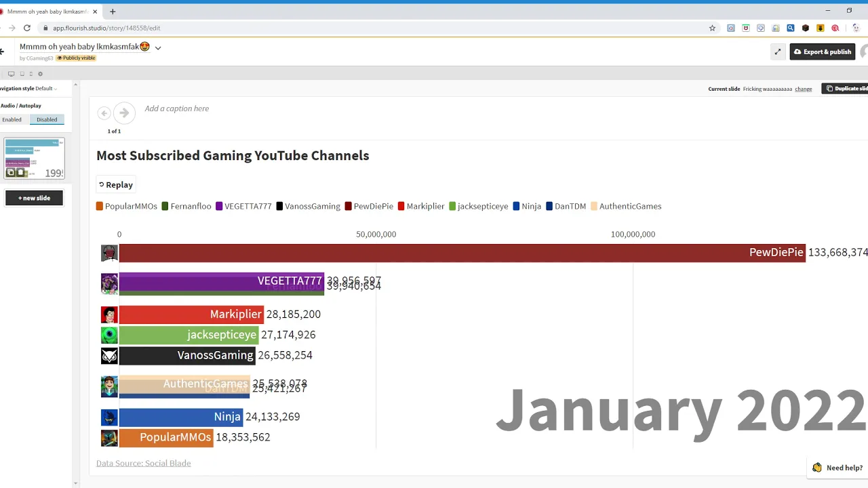Go back with the Flourish back arrow
The width and height of the screenshot is (868, 488).
[2, 52]
